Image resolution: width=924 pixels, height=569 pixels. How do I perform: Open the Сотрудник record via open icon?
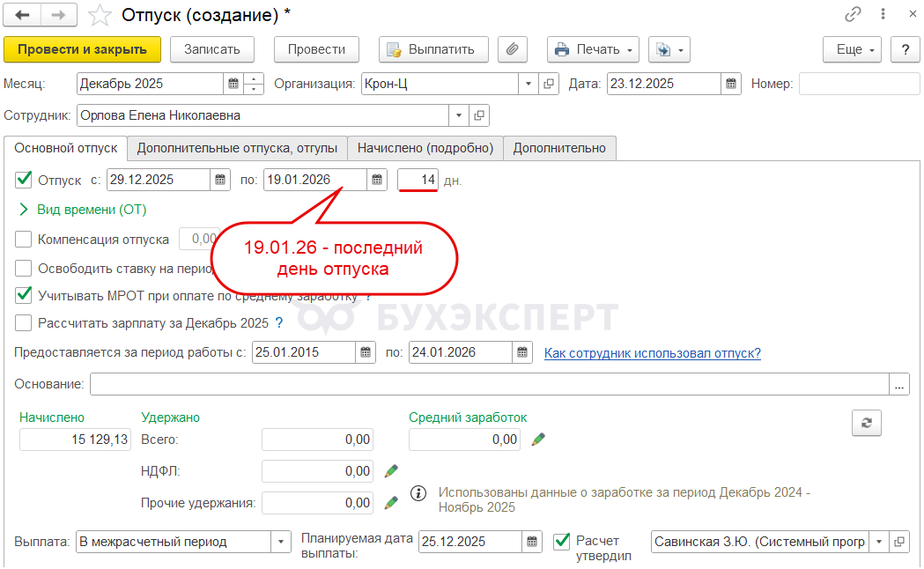[479, 115]
